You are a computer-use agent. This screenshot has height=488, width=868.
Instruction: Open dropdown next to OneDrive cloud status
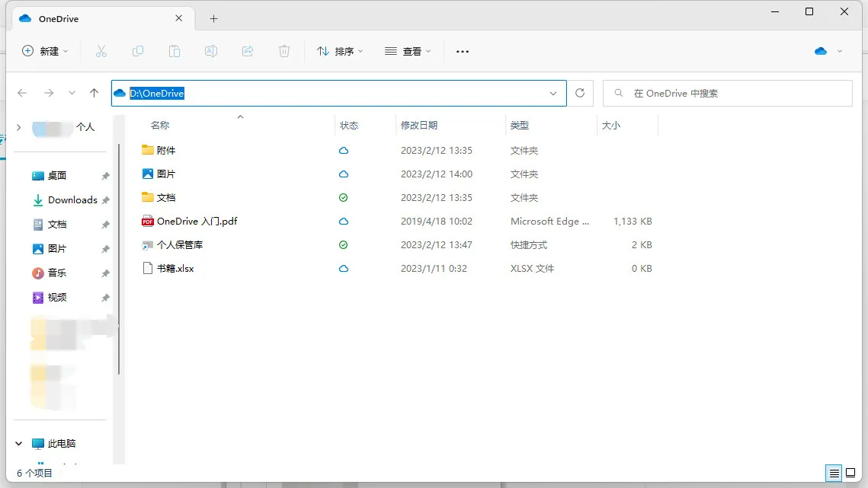[840, 51]
